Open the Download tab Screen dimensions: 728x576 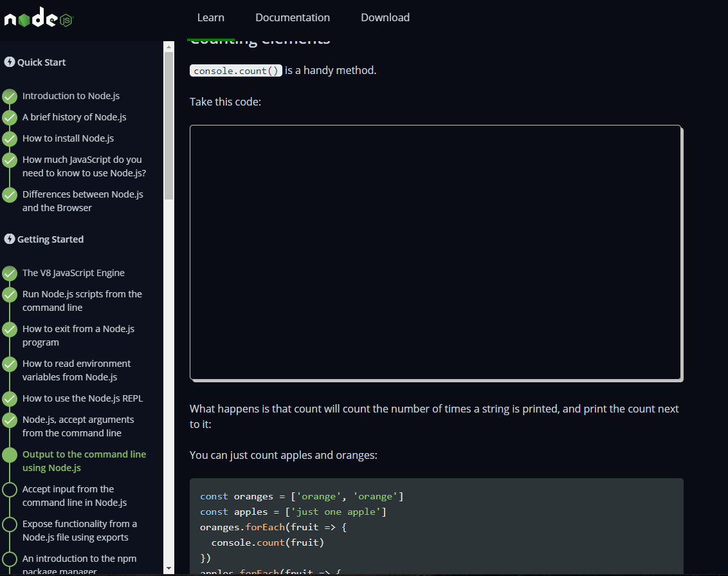pos(385,17)
